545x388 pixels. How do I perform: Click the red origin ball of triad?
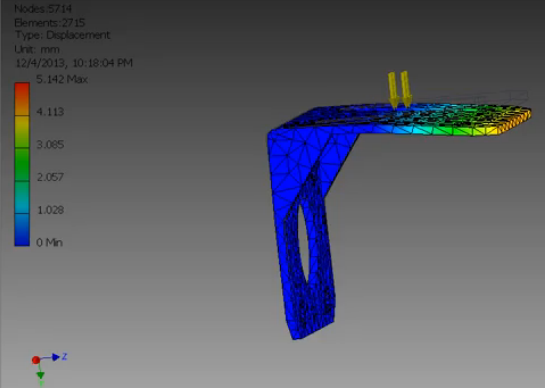[36, 360]
